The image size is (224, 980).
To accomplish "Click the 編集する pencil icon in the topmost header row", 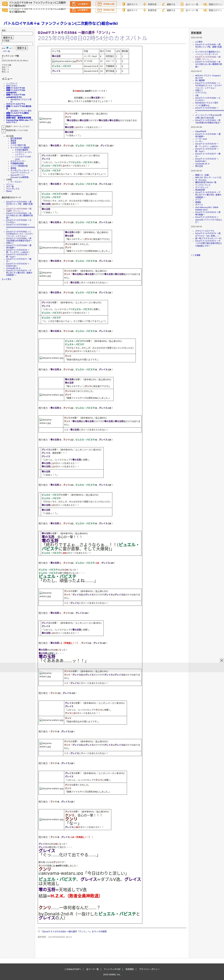I will [163, 4].
